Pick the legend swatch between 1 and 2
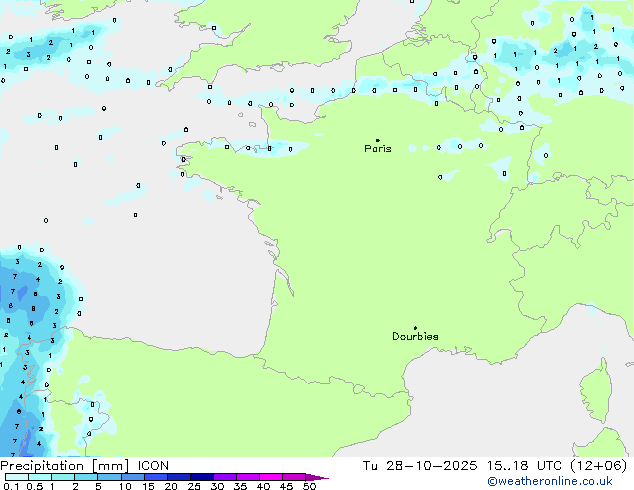 pos(63,477)
